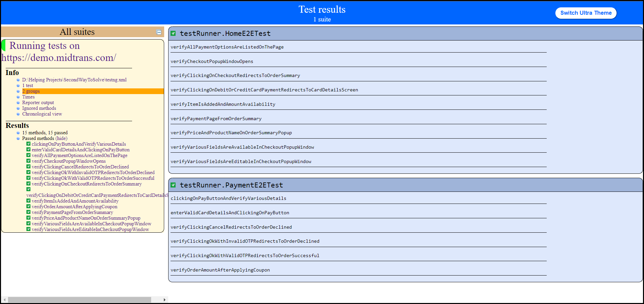The image size is (644, 304).
Task: Toggle the checkbox beside enterValidCardDetailsAndClickingOnPayButton
Action: click(x=28, y=150)
